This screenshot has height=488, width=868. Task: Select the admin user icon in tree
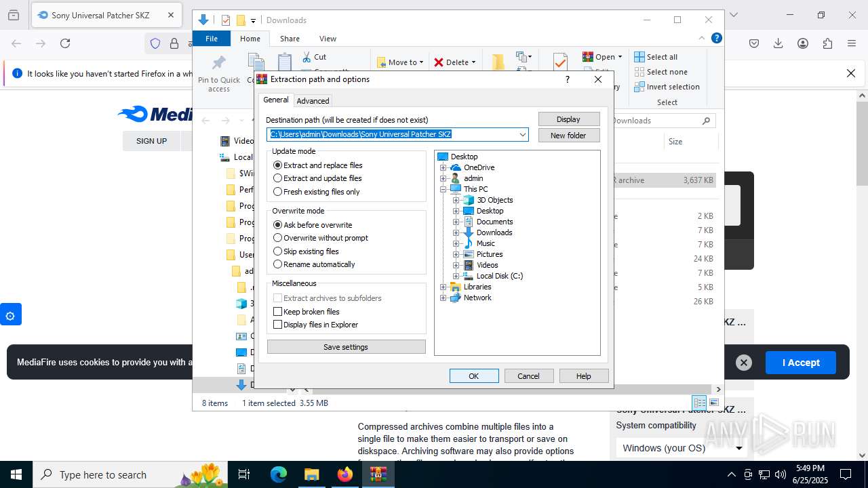point(456,178)
